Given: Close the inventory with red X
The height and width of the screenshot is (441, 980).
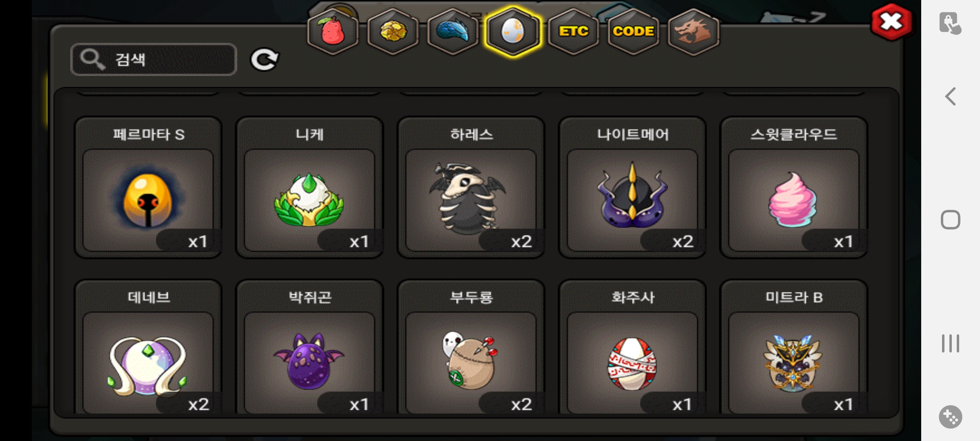Looking at the screenshot, I should coord(891,22).
